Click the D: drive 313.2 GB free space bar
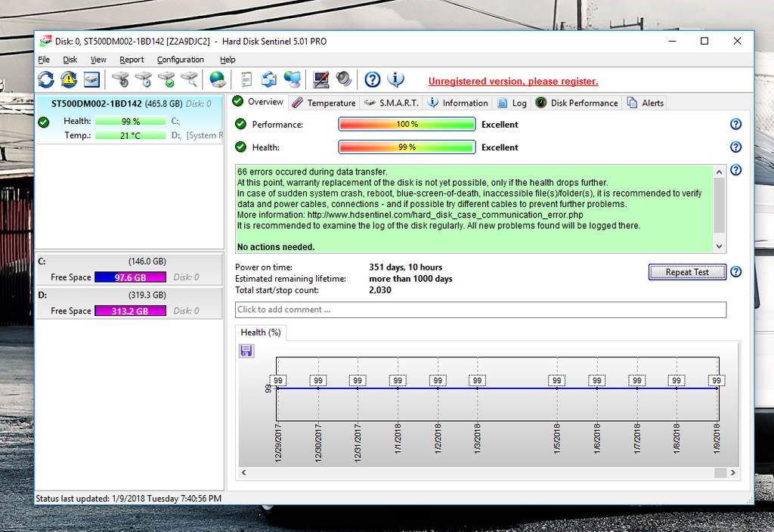The image size is (774, 532). (130, 311)
